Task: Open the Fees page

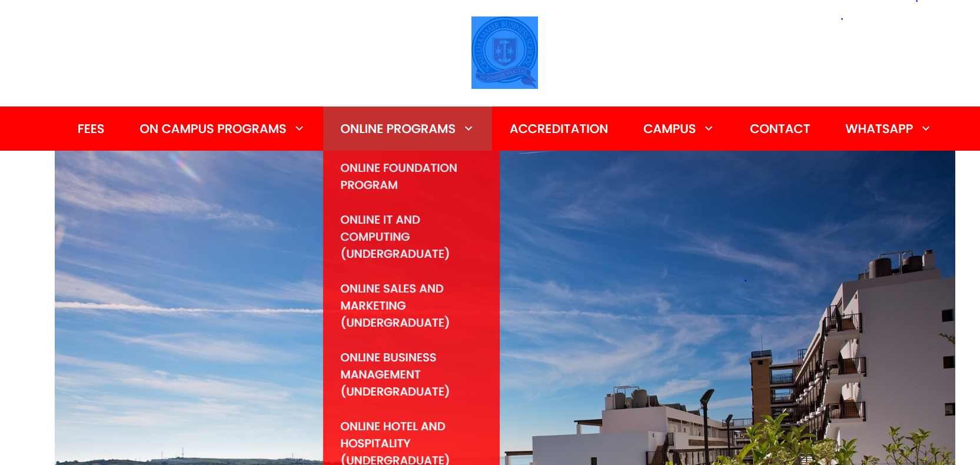Action: tap(91, 129)
